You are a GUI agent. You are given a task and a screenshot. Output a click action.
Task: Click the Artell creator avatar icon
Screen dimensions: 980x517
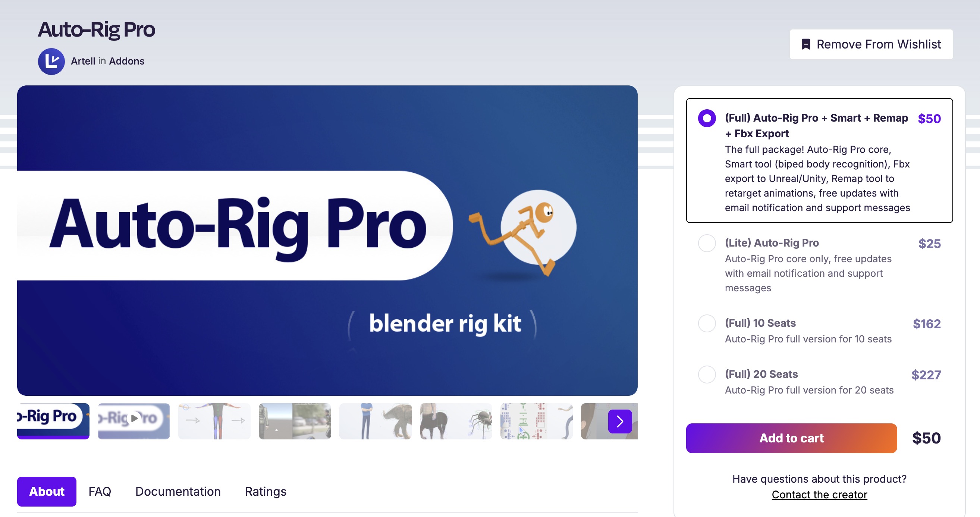point(51,61)
